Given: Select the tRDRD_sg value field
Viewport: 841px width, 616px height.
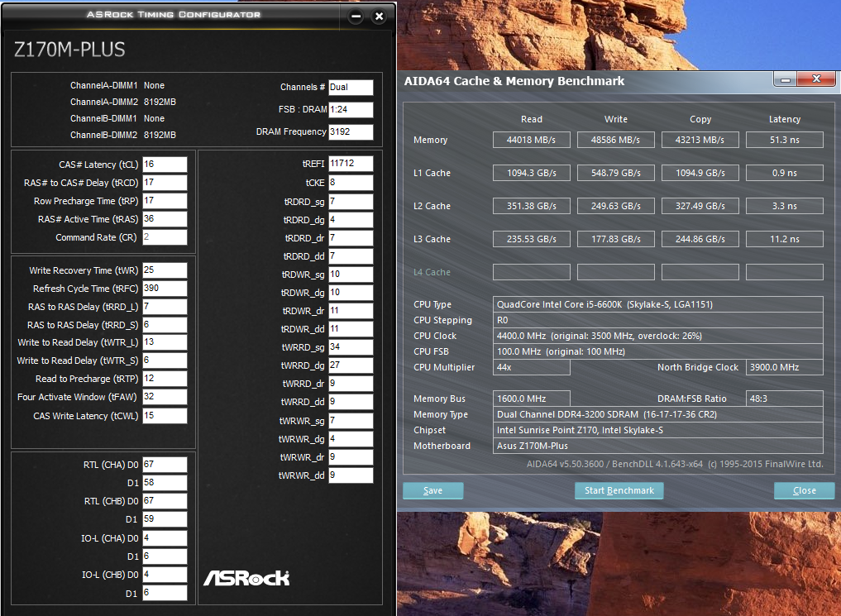Looking at the screenshot, I should point(351,202).
